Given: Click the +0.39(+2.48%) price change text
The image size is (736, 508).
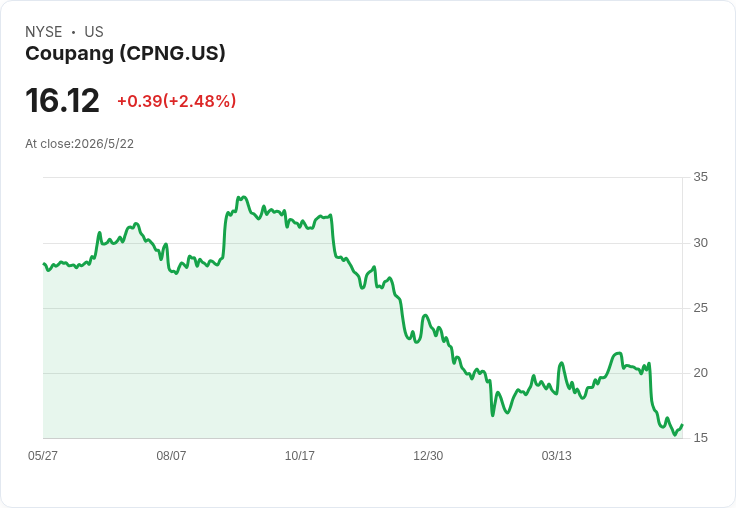Looking at the screenshot, I should (x=176, y=101).
